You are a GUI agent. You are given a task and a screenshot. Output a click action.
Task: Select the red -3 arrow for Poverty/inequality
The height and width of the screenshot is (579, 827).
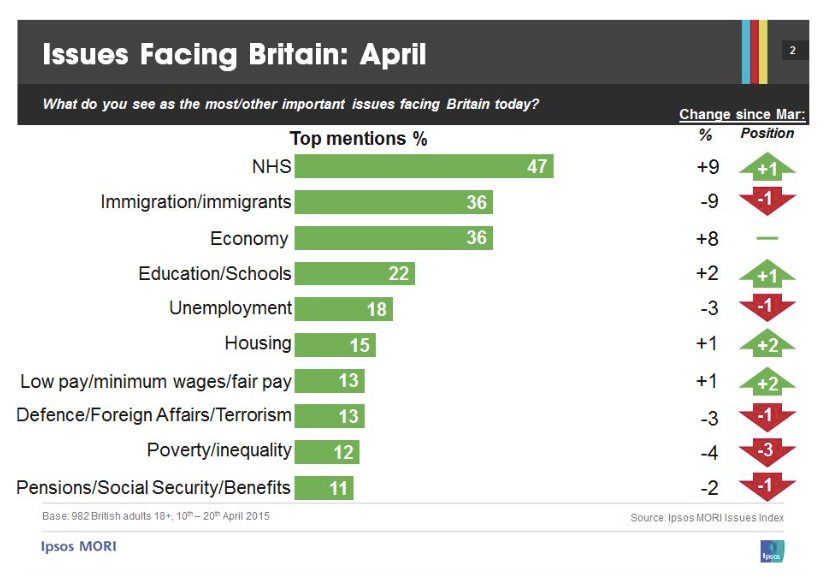click(x=767, y=452)
